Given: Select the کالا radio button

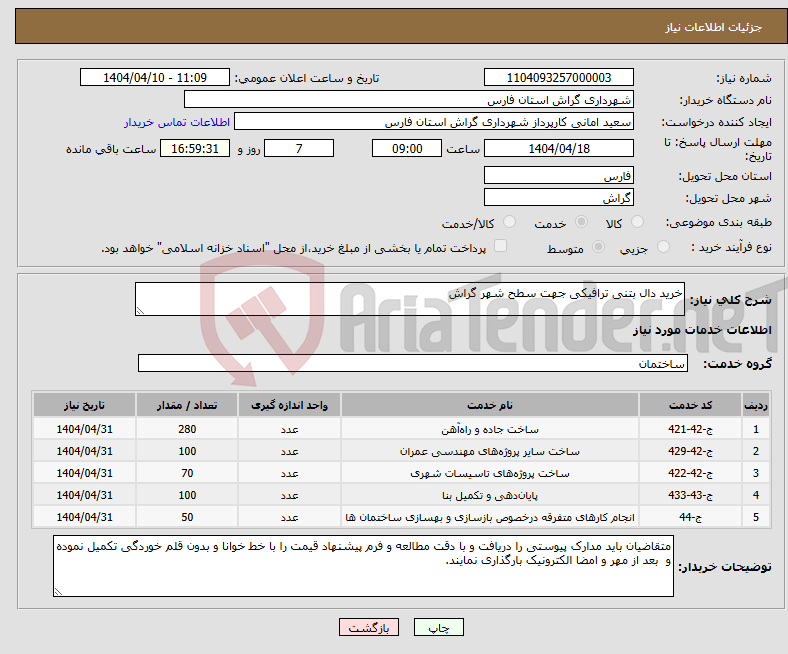Looking at the screenshot, I should pyautogui.click(x=637, y=222).
